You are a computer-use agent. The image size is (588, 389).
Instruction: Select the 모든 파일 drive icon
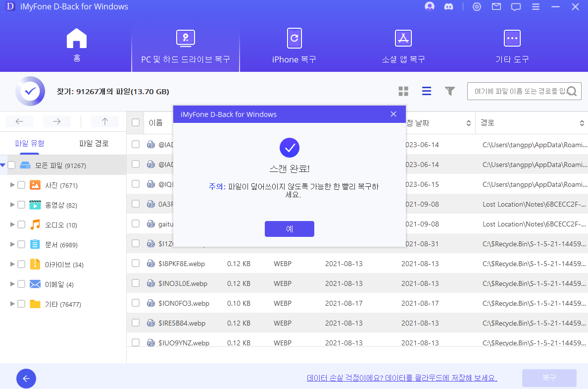[25, 165]
